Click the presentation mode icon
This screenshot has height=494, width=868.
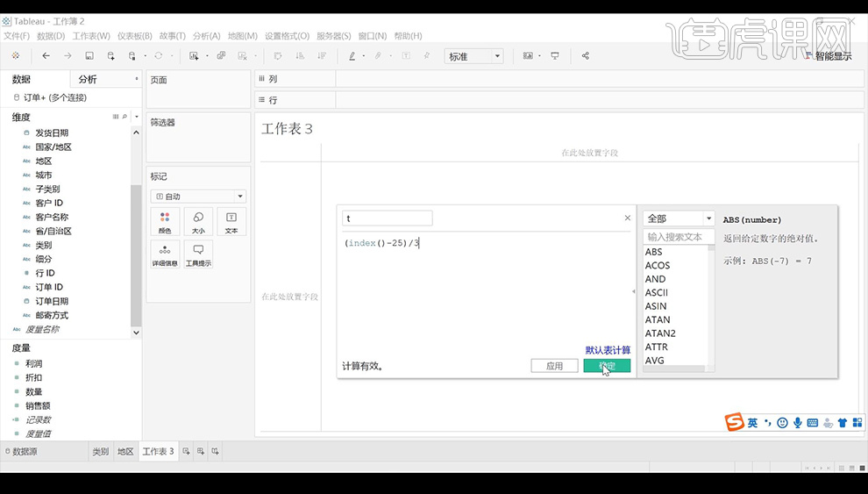tap(555, 56)
